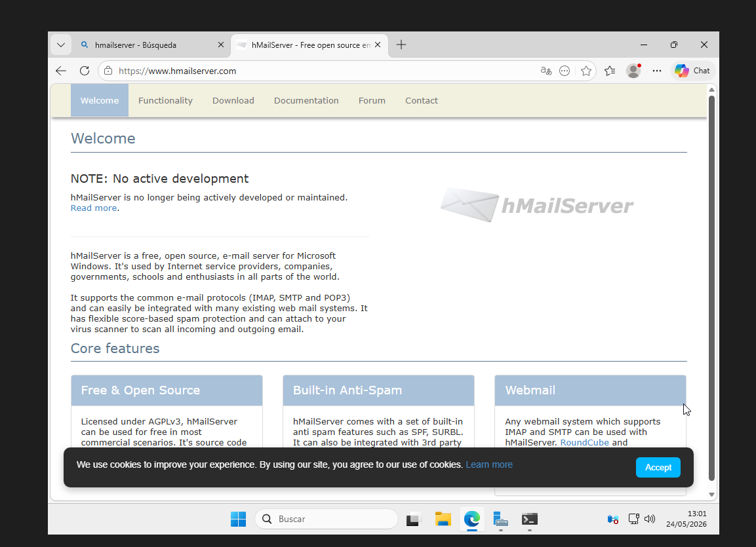Open the favorites list icon
This screenshot has width=756, height=547.
tap(610, 71)
